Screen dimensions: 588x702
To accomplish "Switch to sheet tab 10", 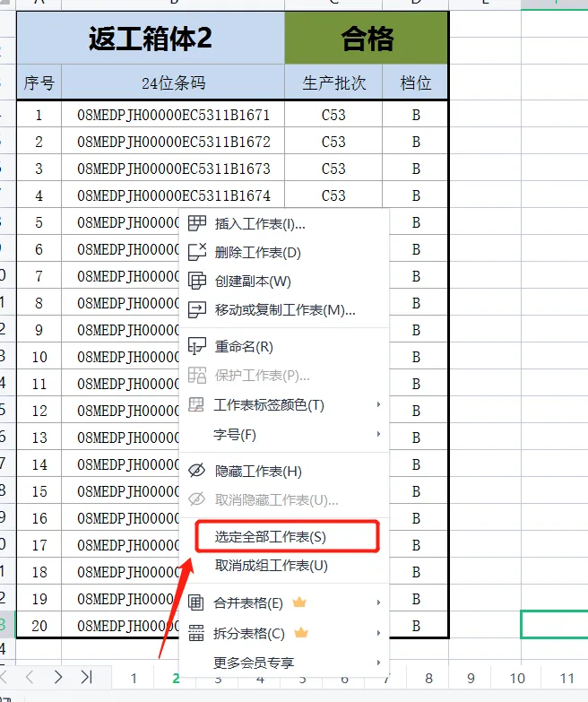I will [x=517, y=679].
